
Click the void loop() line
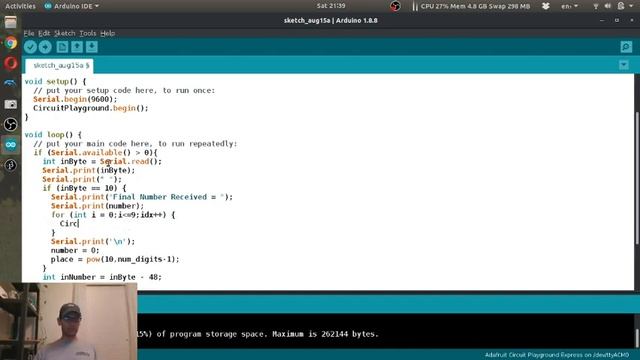point(53,135)
